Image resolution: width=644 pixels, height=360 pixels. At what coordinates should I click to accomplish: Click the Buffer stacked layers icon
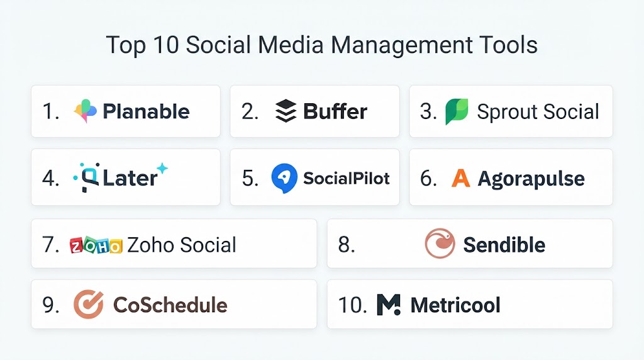click(x=286, y=111)
